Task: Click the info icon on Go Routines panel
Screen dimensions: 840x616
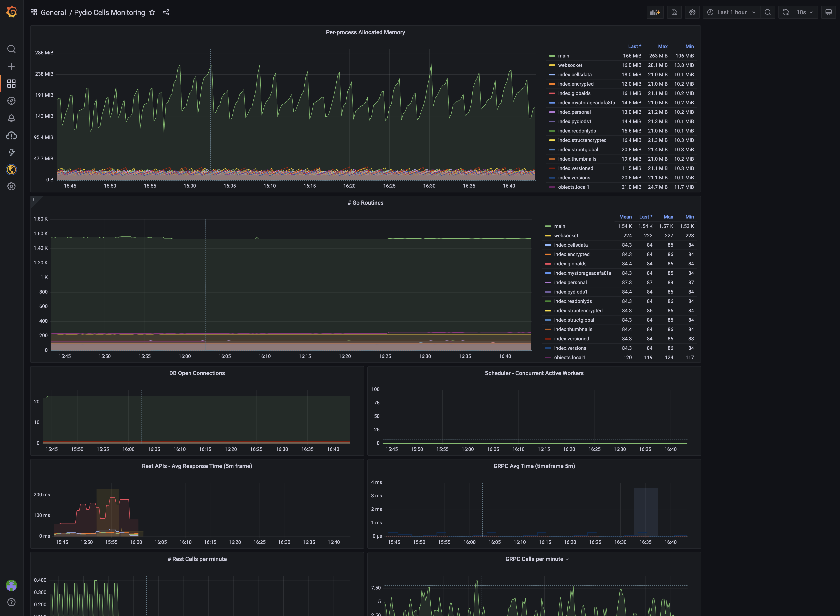Action: (x=34, y=200)
